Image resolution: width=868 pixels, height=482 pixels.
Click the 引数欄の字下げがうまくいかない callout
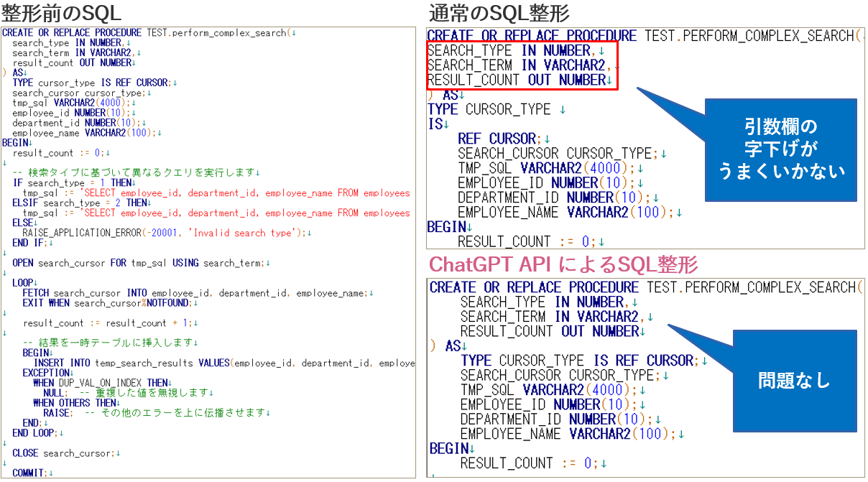tap(781, 149)
